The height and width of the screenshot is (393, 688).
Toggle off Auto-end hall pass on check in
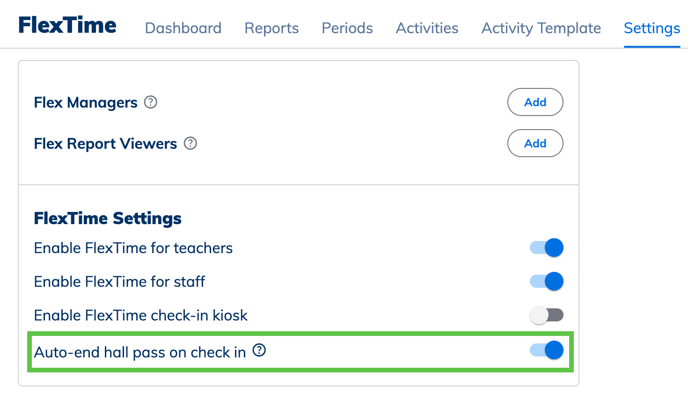coord(546,350)
